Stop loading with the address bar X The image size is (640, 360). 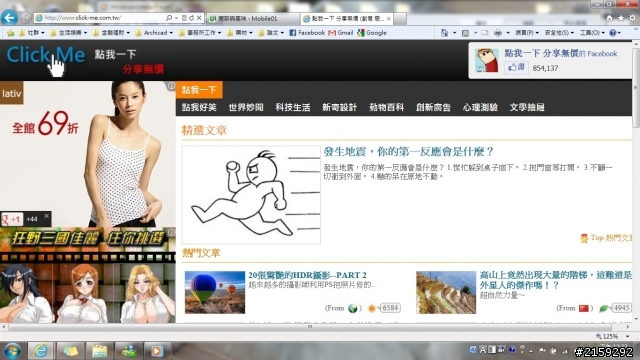tap(199, 18)
